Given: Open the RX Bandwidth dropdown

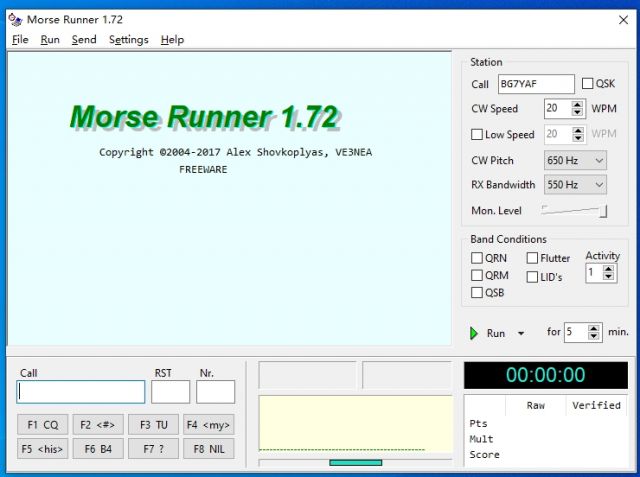Looking at the screenshot, I should tap(575, 185).
